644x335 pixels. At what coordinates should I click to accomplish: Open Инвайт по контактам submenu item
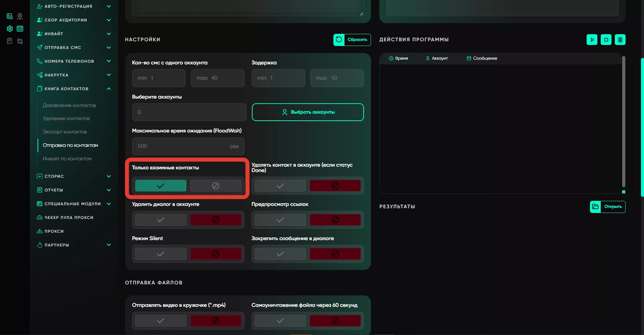tap(67, 159)
